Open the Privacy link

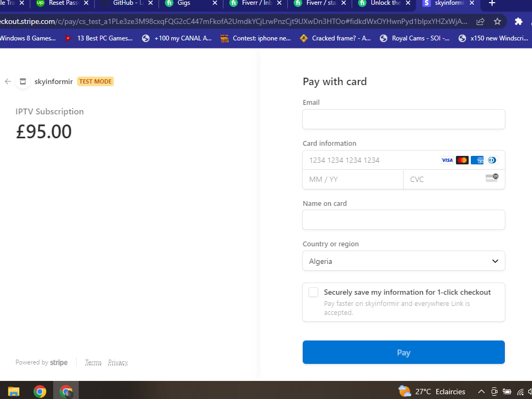(118, 362)
